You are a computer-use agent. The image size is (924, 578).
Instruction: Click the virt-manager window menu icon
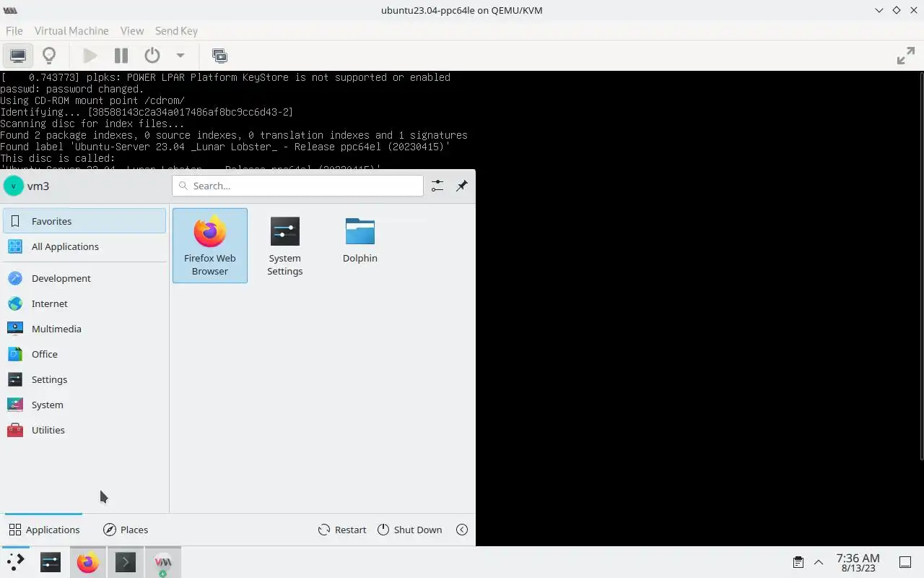coord(10,10)
